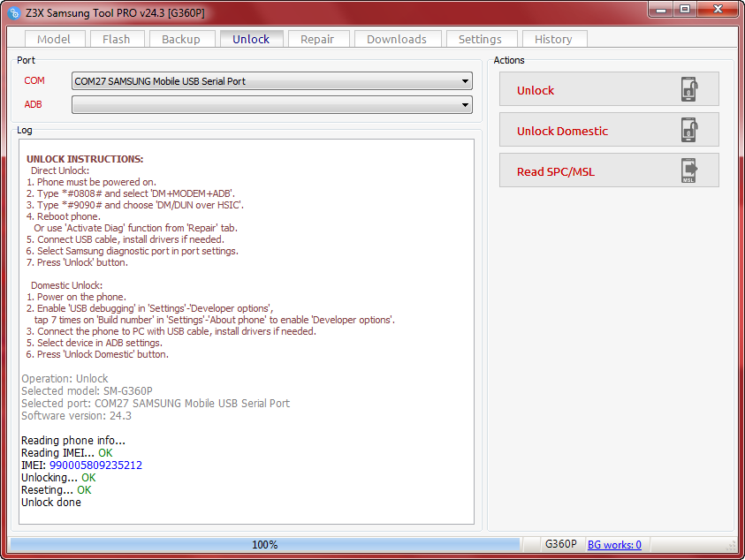The width and height of the screenshot is (745, 560).
Task: Open the Model tab
Action: pyautogui.click(x=54, y=39)
